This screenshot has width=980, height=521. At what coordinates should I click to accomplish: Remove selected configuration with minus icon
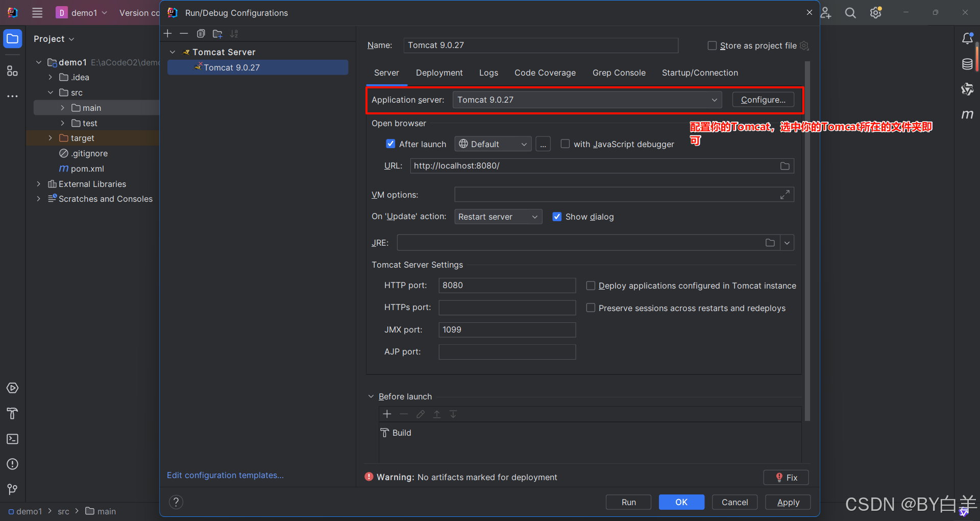(184, 34)
